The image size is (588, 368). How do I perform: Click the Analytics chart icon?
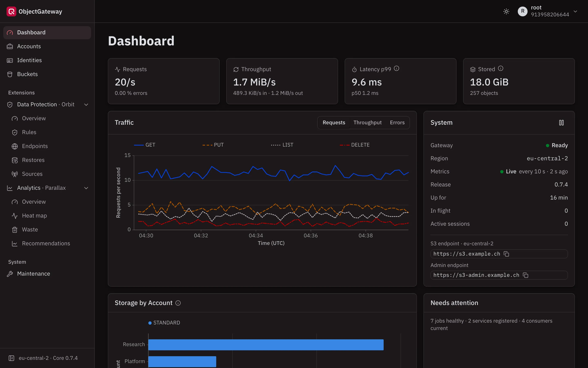click(10, 188)
